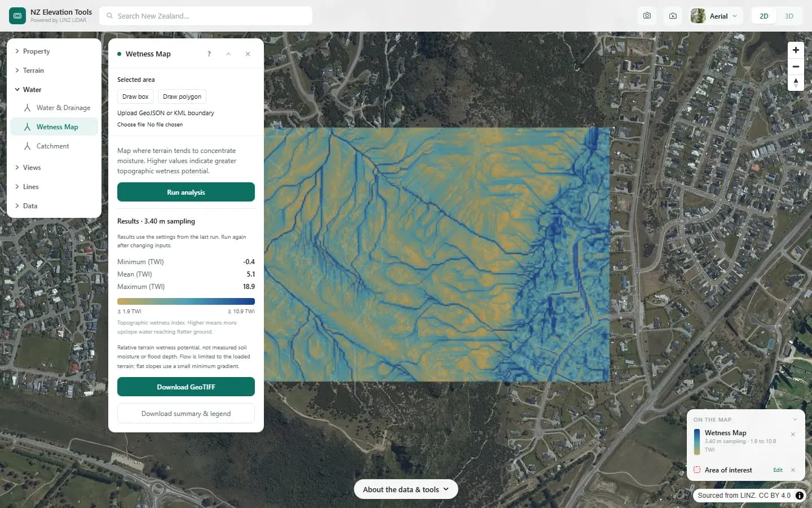The height and width of the screenshot is (508, 812).
Task: Open attribution info icon beside LINZ credit
Action: pos(800,496)
